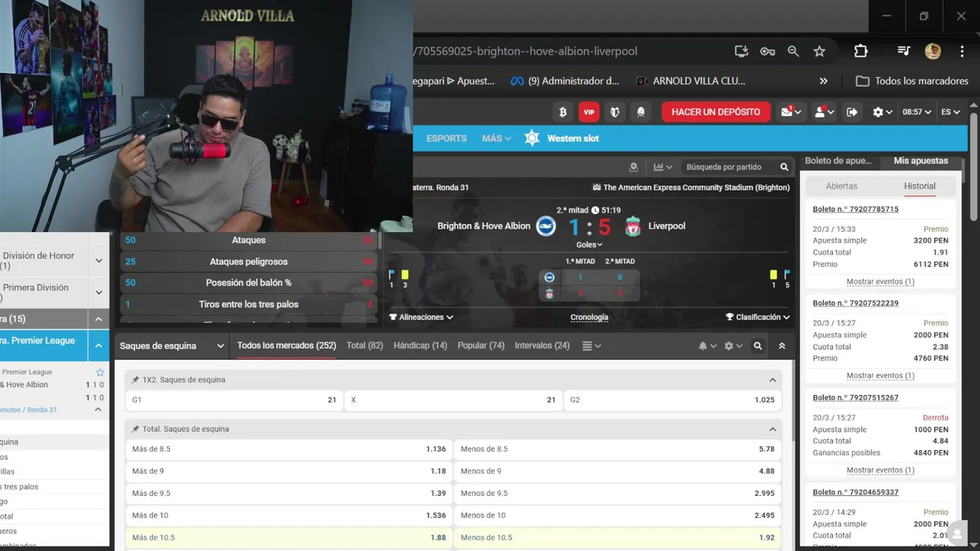The image size is (980, 551).
Task: Select Más de 10.5 odds 1.88
Action: coord(289,538)
